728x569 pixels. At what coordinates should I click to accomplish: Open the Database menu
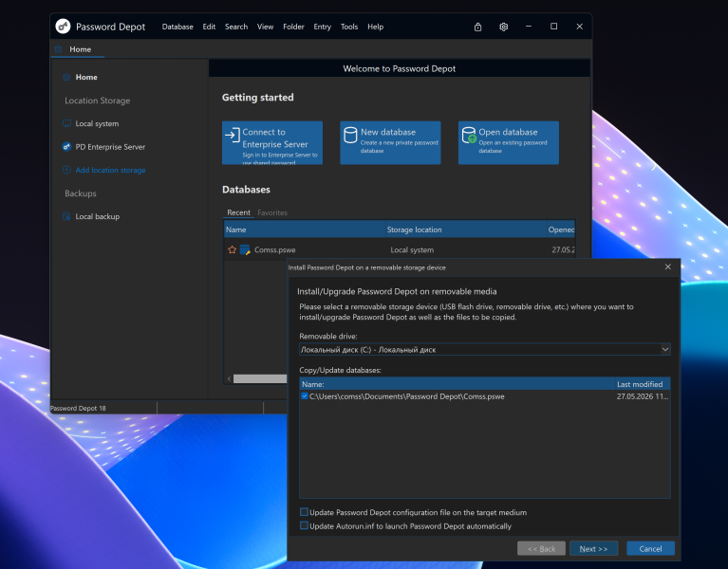click(177, 27)
